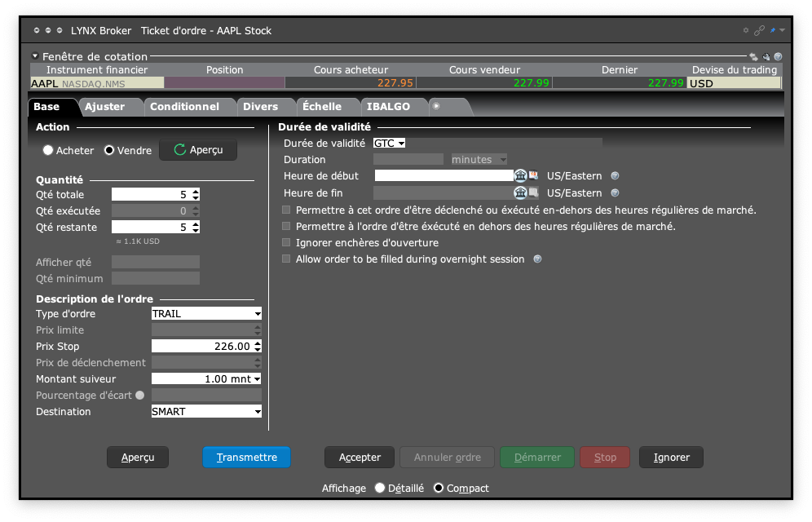
Task: Open the window configuration gear icon
Action: (746, 30)
